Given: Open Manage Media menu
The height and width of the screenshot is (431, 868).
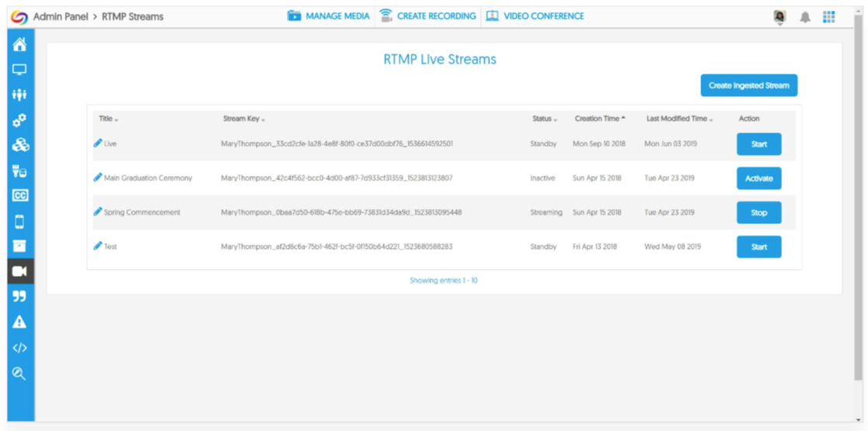Looking at the screenshot, I should (328, 16).
